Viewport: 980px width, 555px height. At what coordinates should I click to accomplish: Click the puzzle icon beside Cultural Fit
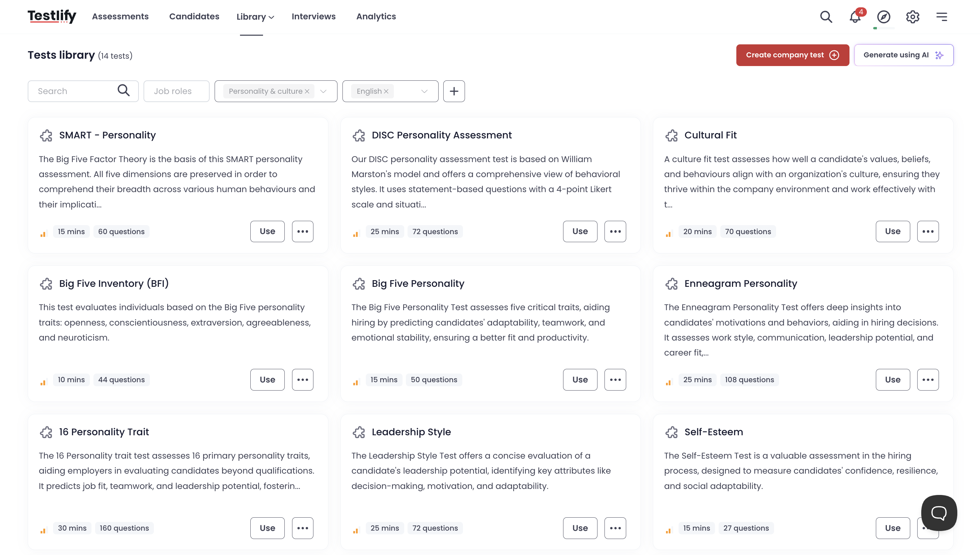coord(671,135)
